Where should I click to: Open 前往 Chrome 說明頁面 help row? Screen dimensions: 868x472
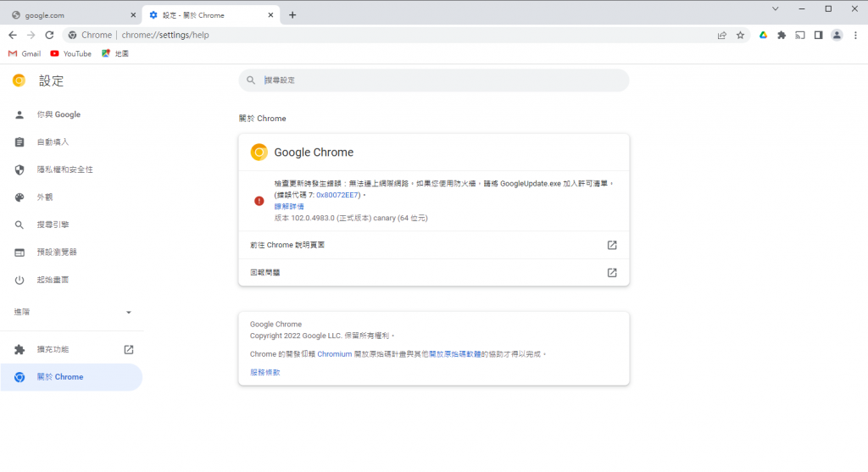coord(434,245)
